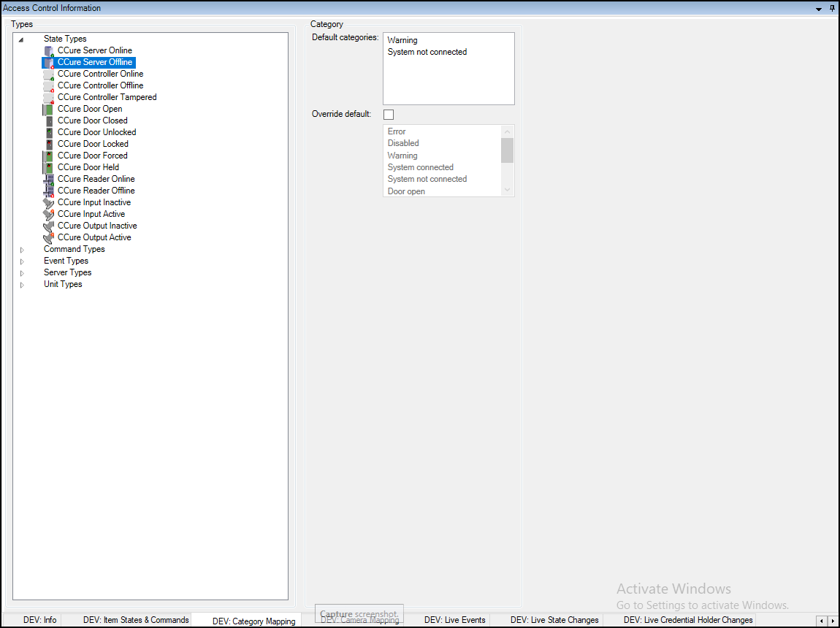Click the CCure Input Active state icon
The width and height of the screenshot is (840, 628).
[48, 214]
